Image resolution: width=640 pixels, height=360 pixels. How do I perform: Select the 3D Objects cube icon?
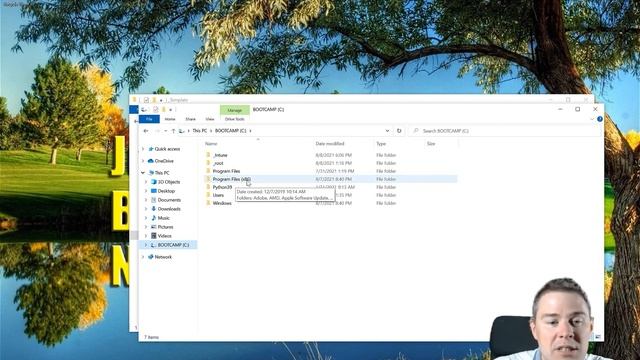[154, 182]
